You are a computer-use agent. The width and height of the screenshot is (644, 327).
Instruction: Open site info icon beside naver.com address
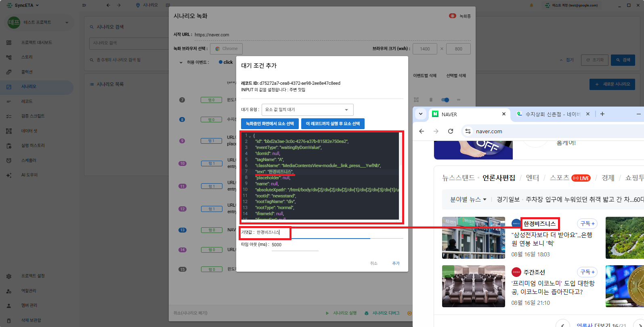[x=468, y=131]
